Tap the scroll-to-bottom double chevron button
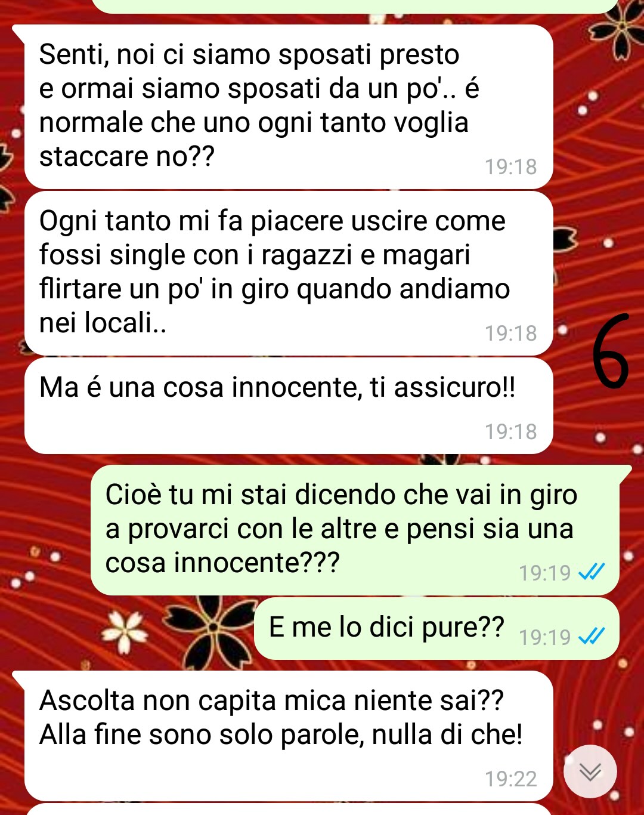 [x=590, y=771]
